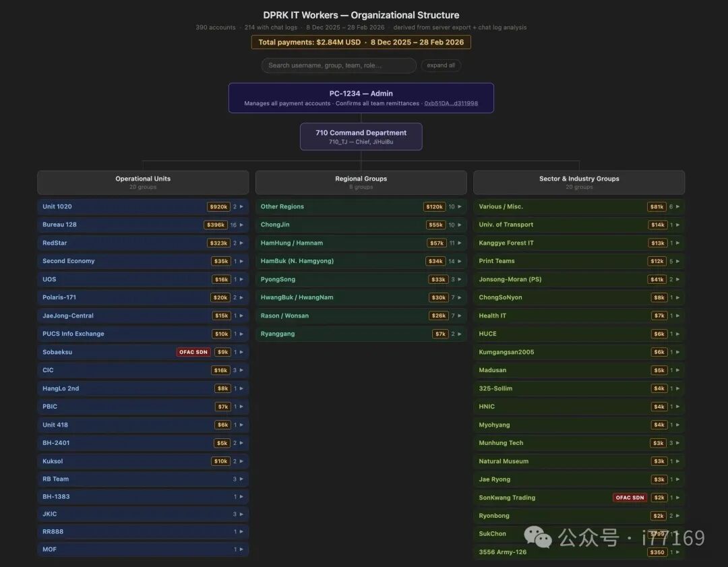728x567 pixels.
Task: Select the Myohyang row
Action: (x=579, y=425)
